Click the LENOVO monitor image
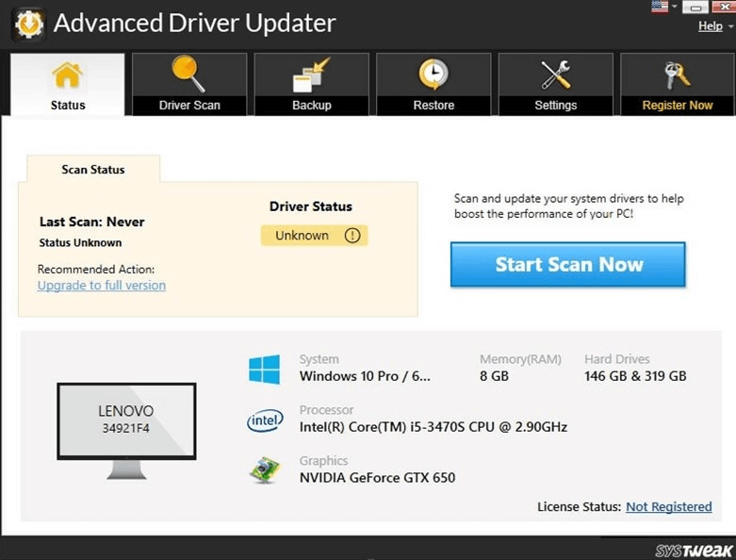Screen dimensions: 736x560 126,422
